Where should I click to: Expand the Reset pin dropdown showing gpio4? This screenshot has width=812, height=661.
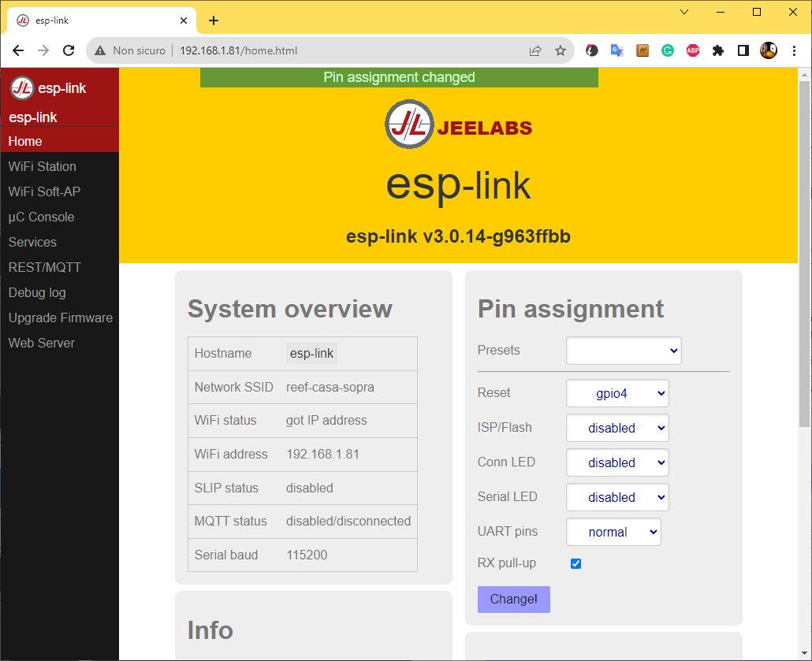(617, 393)
